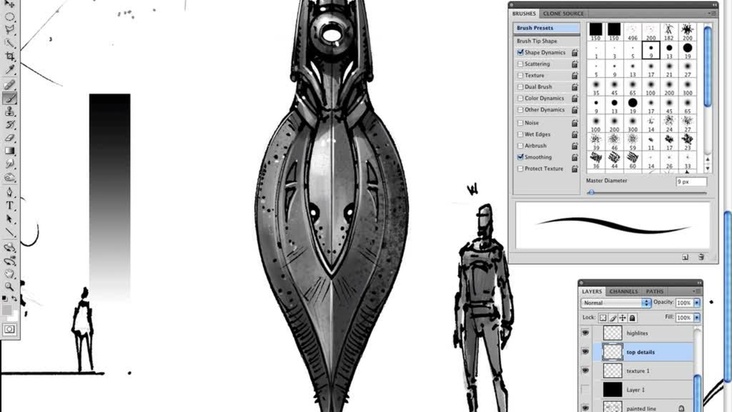Hide the highlites layer eye
The image size is (732, 412).
click(585, 333)
